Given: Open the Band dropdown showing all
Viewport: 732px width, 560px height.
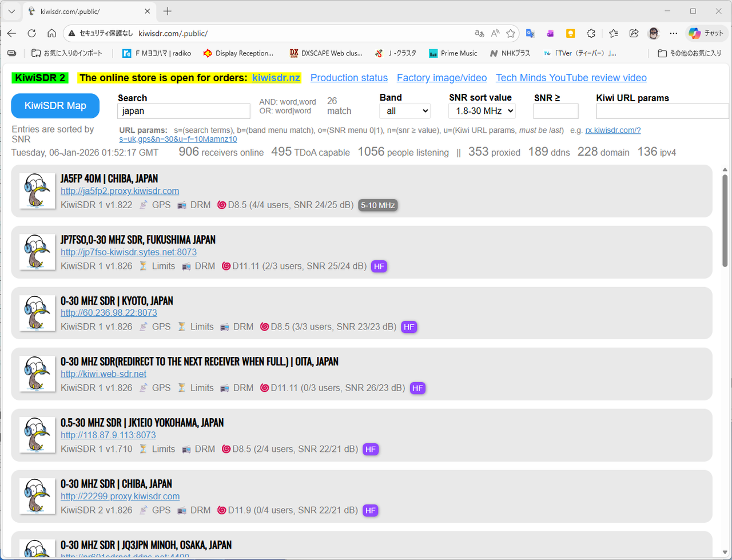Looking at the screenshot, I should 405,111.
